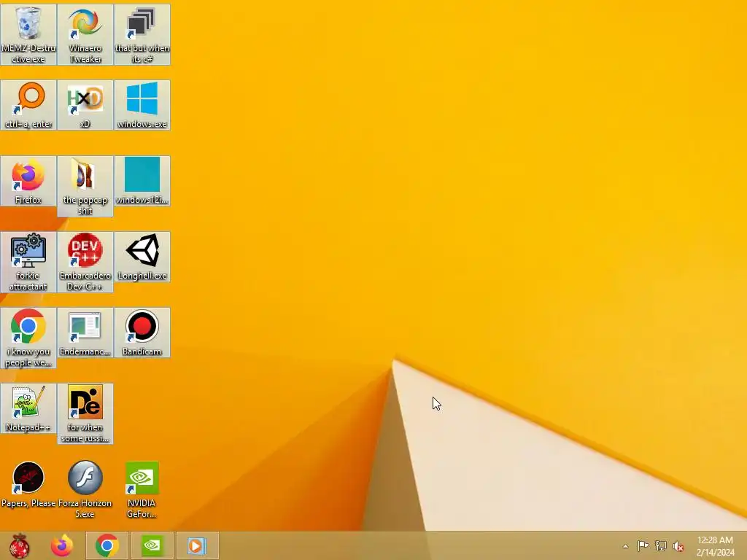The height and width of the screenshot is (560, 747).
Task: Select the 'for when some russi...' shortcut
Action: [85, 413]
